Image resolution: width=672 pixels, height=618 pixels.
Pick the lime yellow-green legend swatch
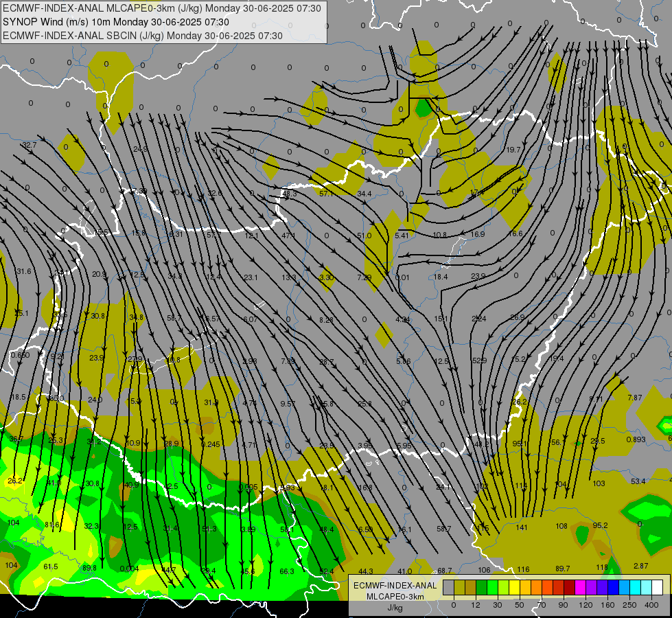[503, 588]
